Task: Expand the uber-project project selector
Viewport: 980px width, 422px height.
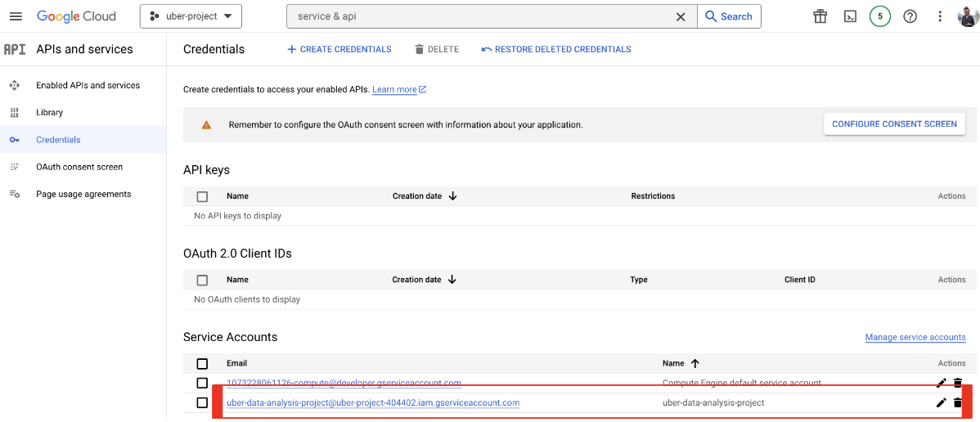Action: [191, 16]
